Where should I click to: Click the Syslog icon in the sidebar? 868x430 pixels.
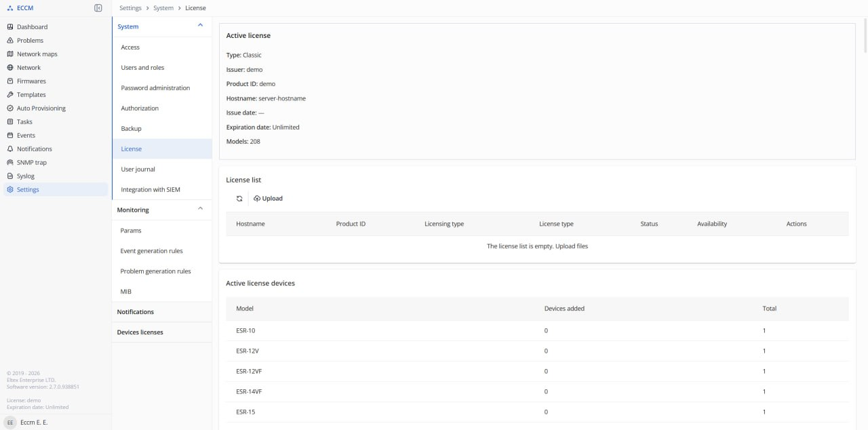tap(10, 176)
